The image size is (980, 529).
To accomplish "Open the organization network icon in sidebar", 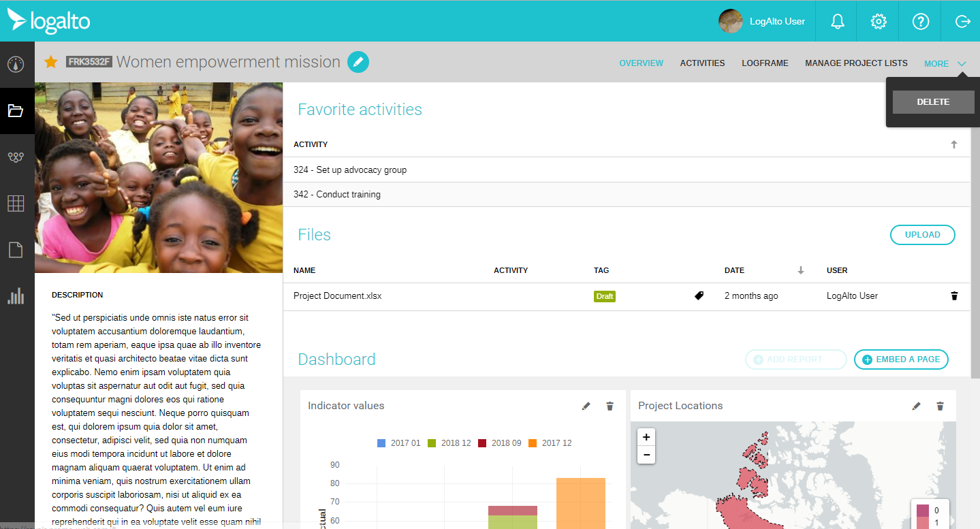I will (x=16, y=157).
